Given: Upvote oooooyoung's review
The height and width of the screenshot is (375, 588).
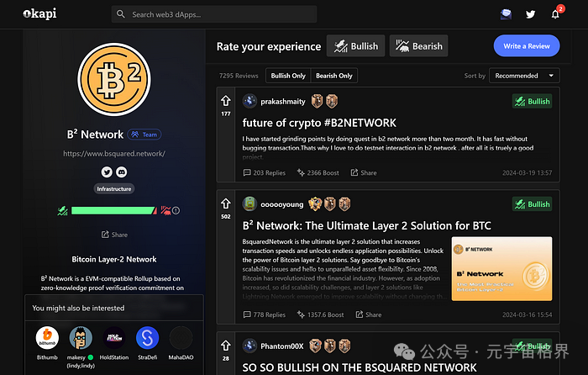Looking at the screenshot, I should pyautogui.click(x=225, y=203).
